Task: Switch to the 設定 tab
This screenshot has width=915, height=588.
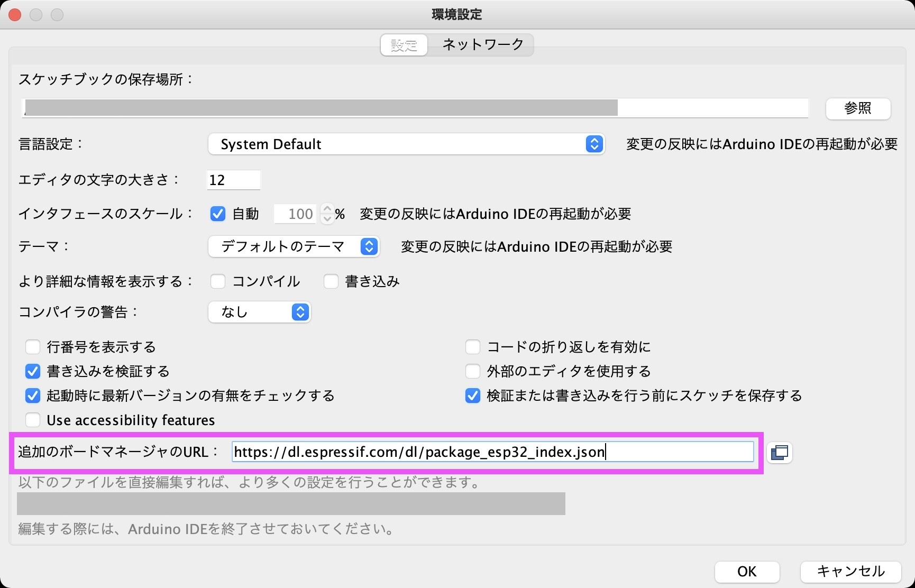Action: point(403,45)
